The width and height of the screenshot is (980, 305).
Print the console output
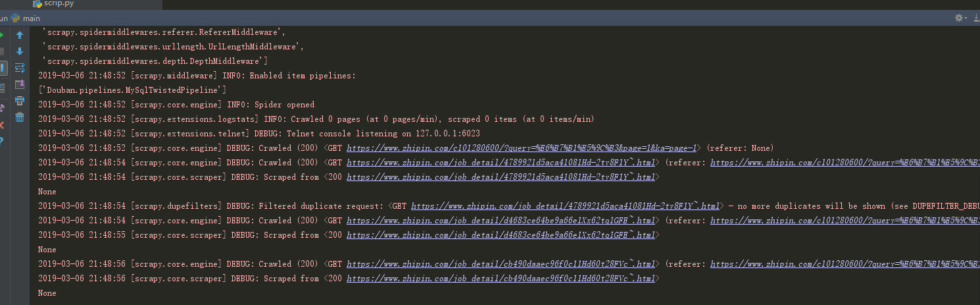pos(20,101)
